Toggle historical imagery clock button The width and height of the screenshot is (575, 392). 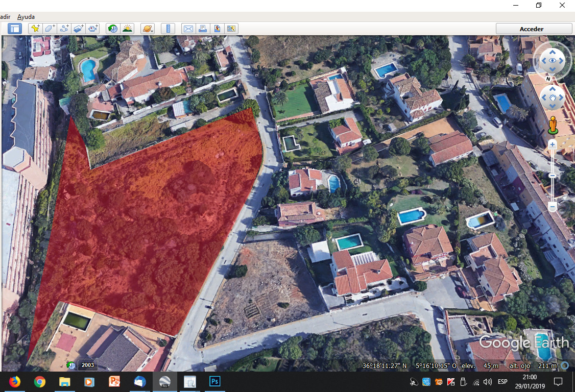[113, 29]
